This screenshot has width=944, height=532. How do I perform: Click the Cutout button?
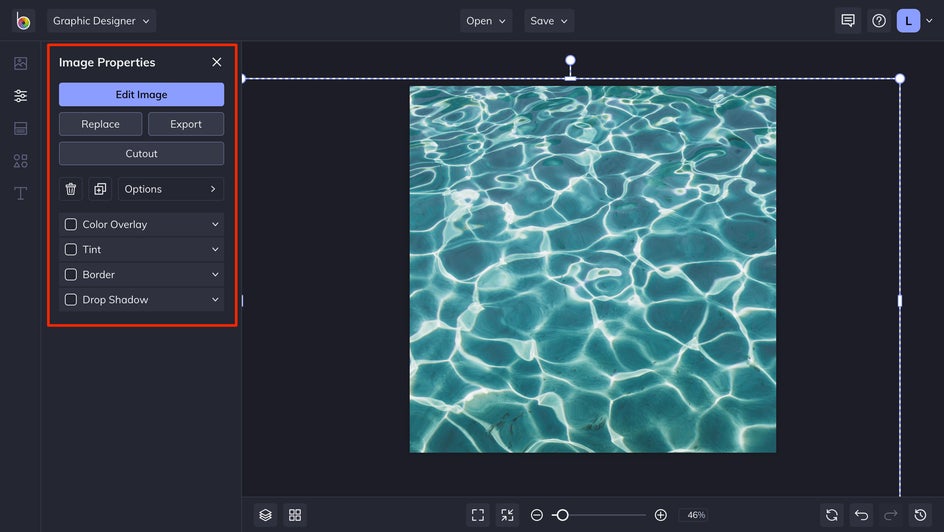(x=141, y=153)
